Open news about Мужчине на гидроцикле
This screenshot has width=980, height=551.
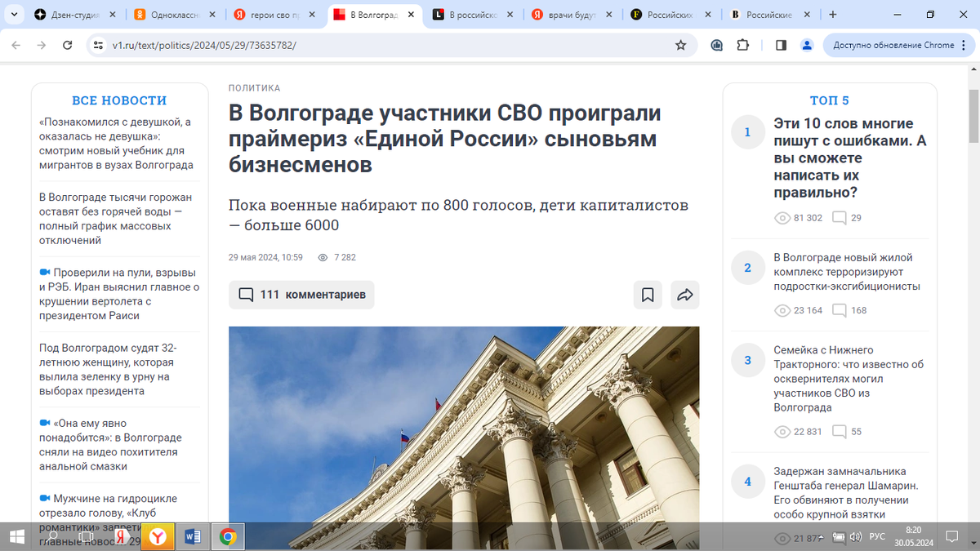click(x=108, y=518)
